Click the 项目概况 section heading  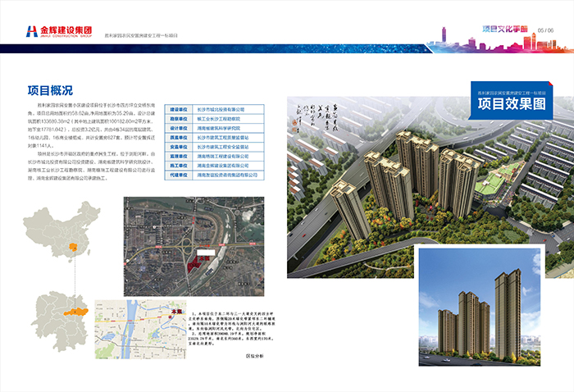pos(50,90)
